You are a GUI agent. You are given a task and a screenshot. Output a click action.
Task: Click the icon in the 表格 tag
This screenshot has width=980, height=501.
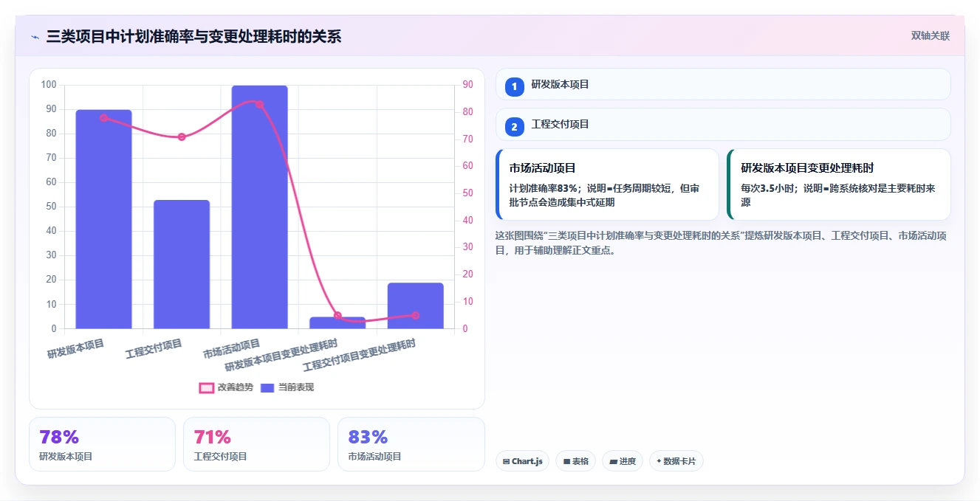[566, 461]
